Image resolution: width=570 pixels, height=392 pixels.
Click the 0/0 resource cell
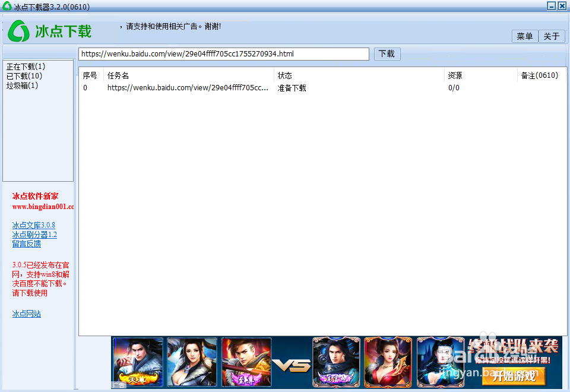[x=454, y=88]
